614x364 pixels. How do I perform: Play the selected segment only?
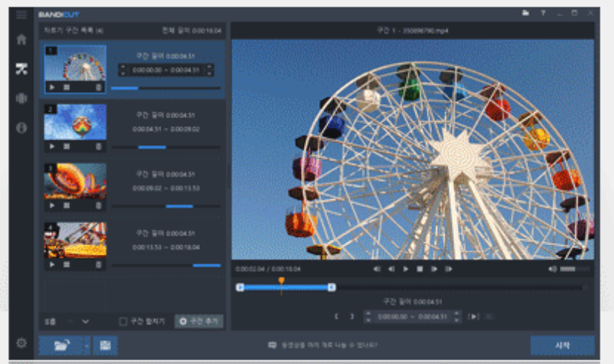(x=474, y=316)
